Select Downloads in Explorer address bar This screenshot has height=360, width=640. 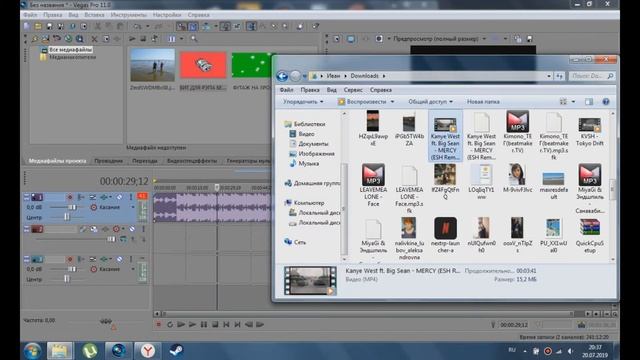(364, 76)
